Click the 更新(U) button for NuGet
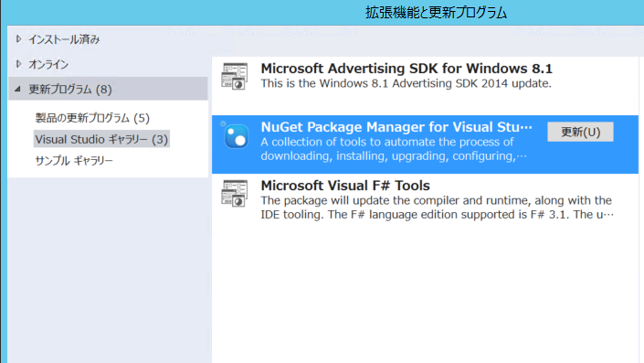Image resolution: width=644 pixels, height=363 pixels. click(580, 132)
